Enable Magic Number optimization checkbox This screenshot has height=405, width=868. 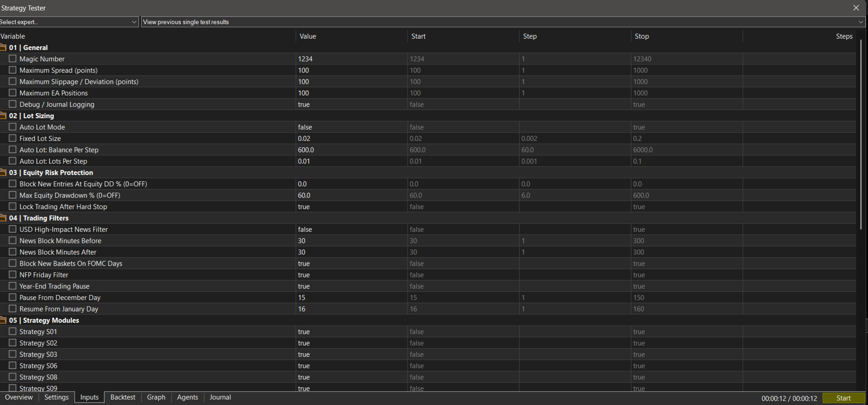point(13,59)
